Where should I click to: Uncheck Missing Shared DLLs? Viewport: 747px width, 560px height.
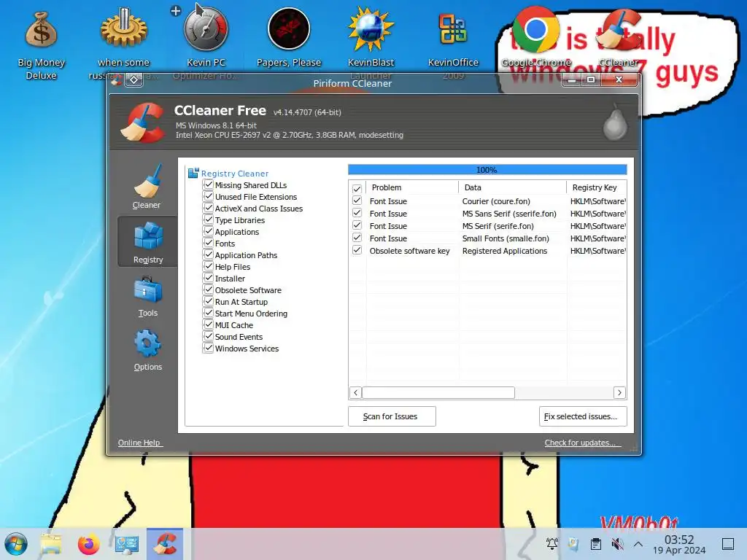[x=208, y=184]
